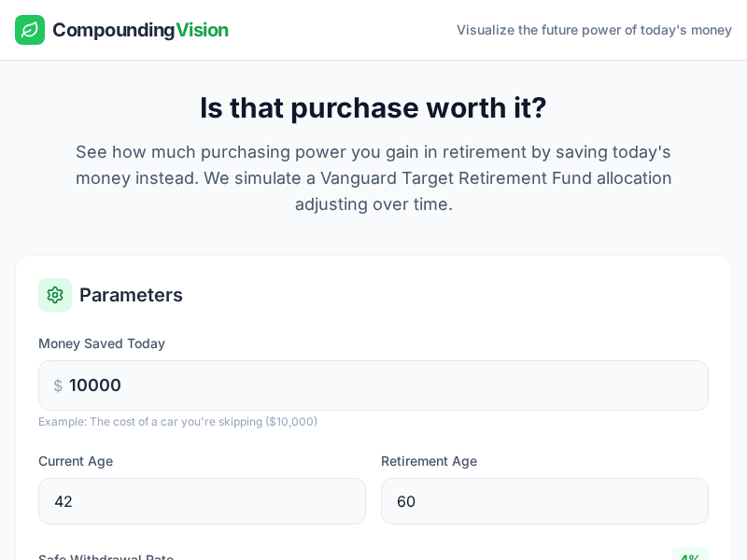Click the leaf symbol inside the green square

pyautogui.click(x=30, y=30)
